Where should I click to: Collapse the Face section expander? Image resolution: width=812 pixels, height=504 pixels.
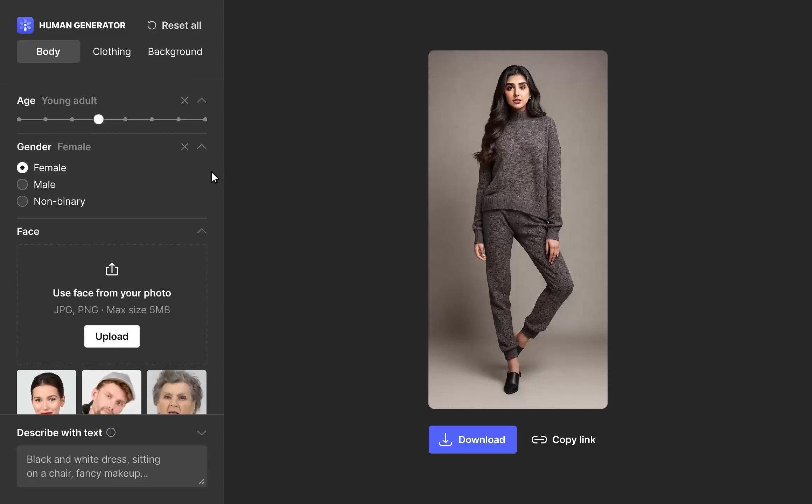[x=201, y=231]
